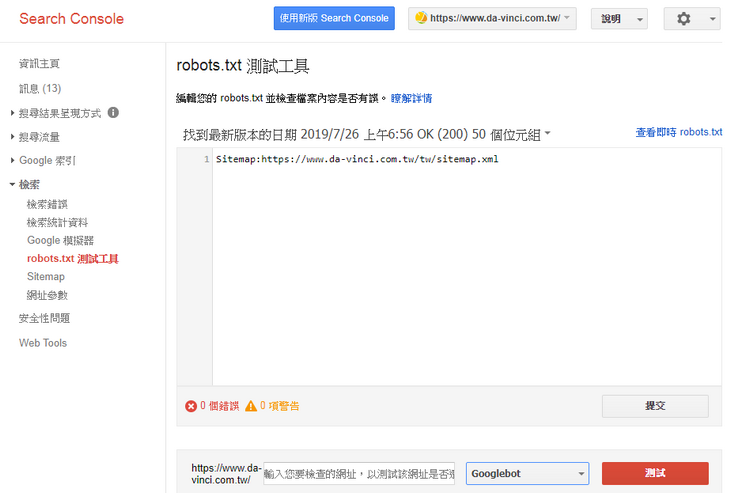Click the 0 項警告 warning count text
Screen dimensions: 750x493
(279, 406)
